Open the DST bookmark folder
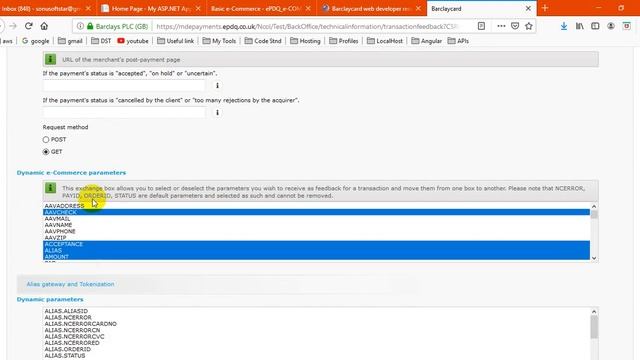The image size is (640, 360). pos(101,41)
